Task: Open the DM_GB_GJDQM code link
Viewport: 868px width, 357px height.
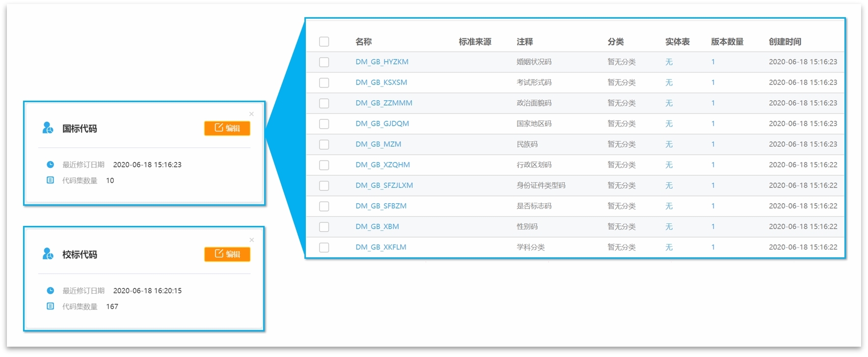Action: coord(382,124)
